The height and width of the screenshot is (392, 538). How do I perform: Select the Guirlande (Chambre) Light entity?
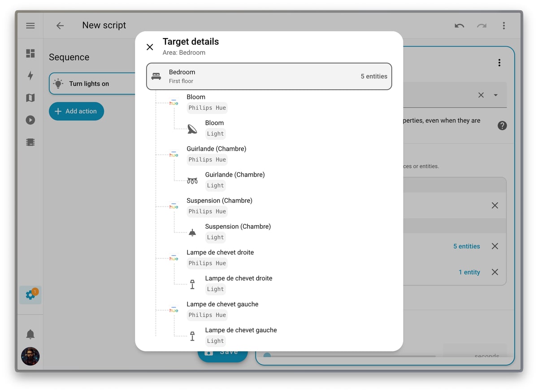click(x=234, y=180)
